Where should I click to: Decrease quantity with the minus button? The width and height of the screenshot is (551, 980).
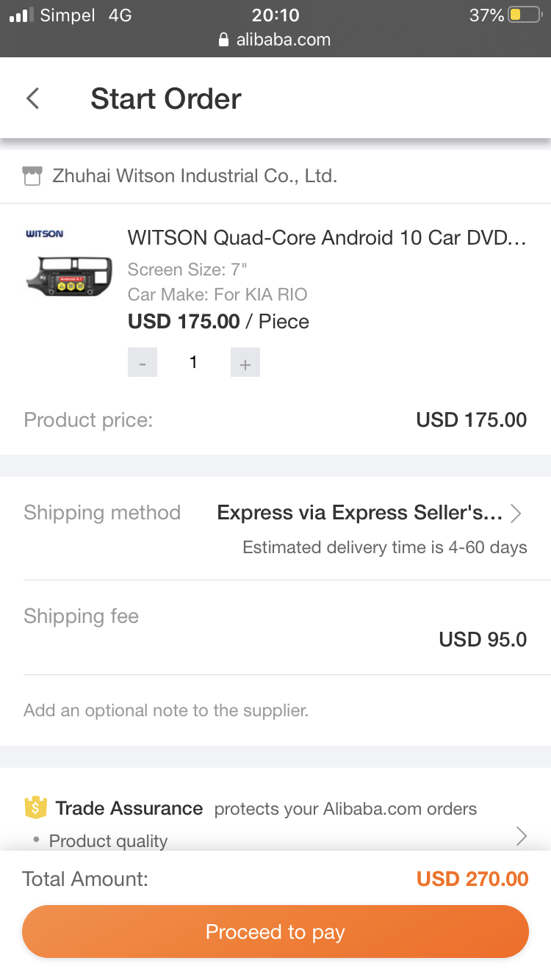(143, 363)
